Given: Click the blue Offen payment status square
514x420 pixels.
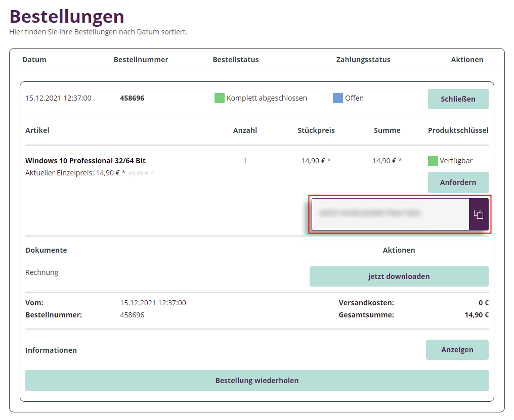Looking at the screenshot, I should click(x=337, y=98).
